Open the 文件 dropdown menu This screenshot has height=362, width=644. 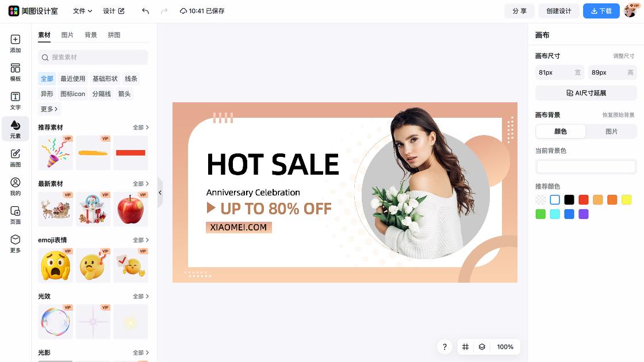click(83, 11)
